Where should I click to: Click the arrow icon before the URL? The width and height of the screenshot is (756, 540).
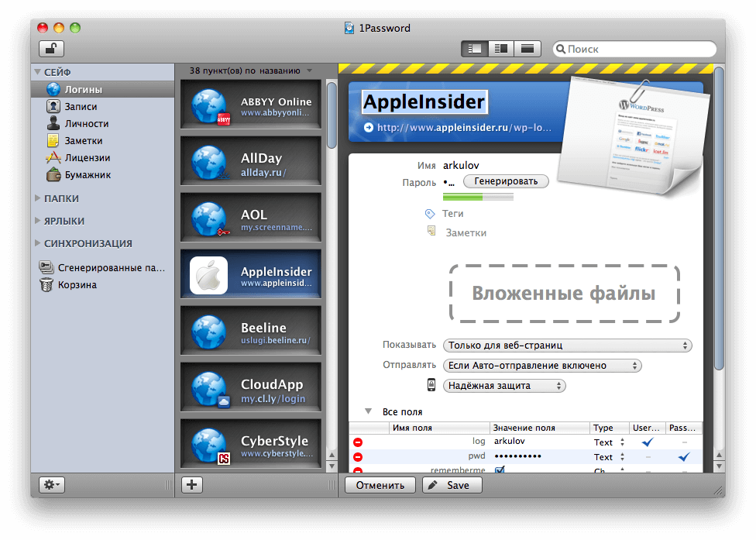click(x=369, y=128)
